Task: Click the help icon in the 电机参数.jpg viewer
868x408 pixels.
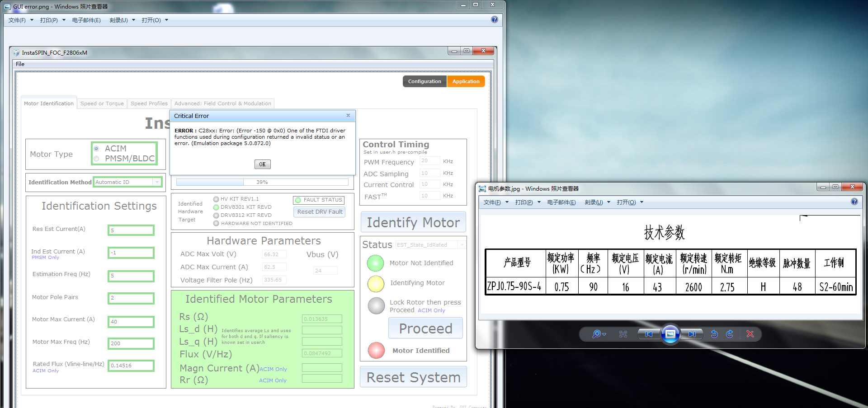Action: pos(854,202)
